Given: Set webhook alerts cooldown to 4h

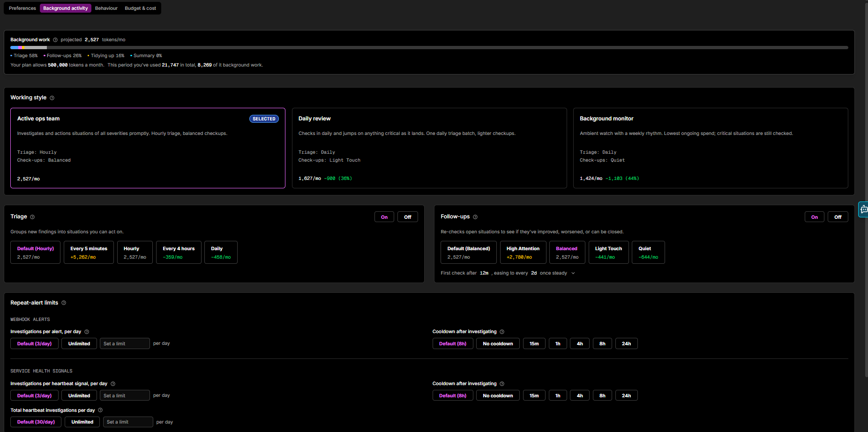Looking at the screenshot, I should point(580,344).
